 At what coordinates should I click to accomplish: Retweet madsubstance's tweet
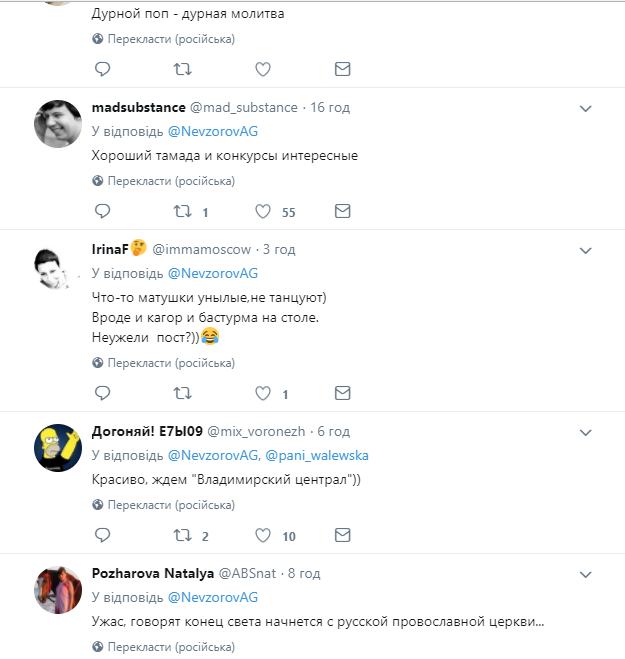coord(183,212)
